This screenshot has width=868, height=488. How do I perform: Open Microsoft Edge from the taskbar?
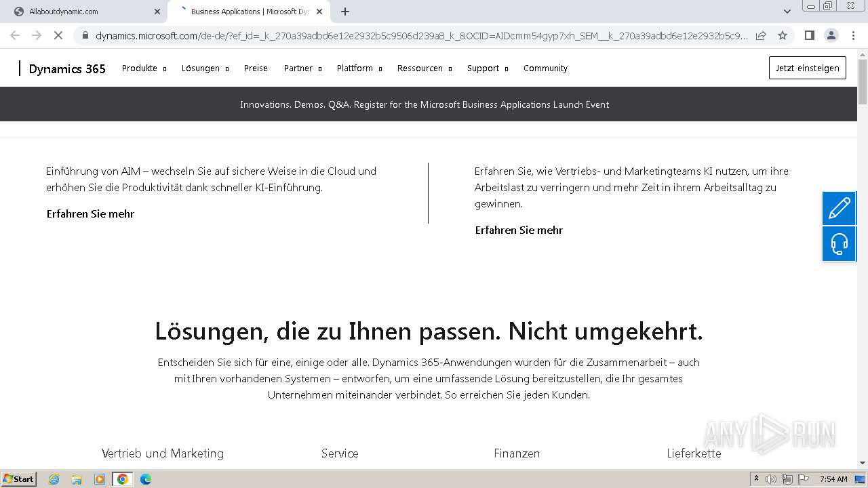(x=146, y=479)
